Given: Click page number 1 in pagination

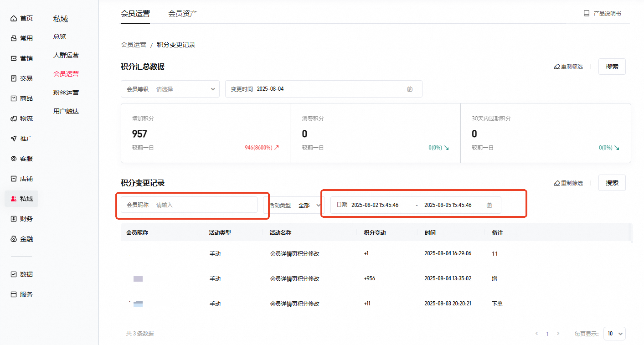Looking at the screenshot, I should pos(547,334).
